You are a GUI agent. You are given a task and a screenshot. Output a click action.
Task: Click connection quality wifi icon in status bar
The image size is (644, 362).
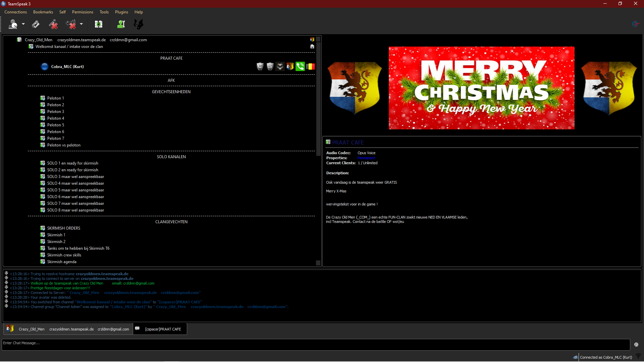point(638,356)
